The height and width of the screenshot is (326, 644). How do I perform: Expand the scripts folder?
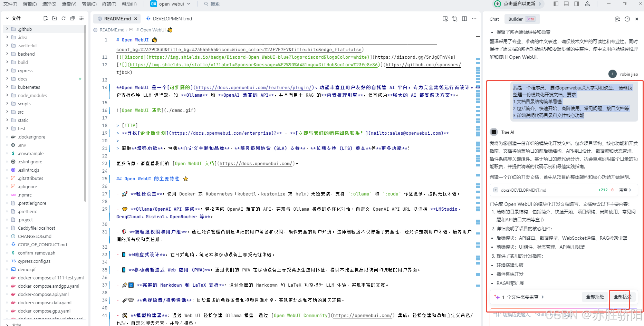pyautogui.click(x=7, y=104)
